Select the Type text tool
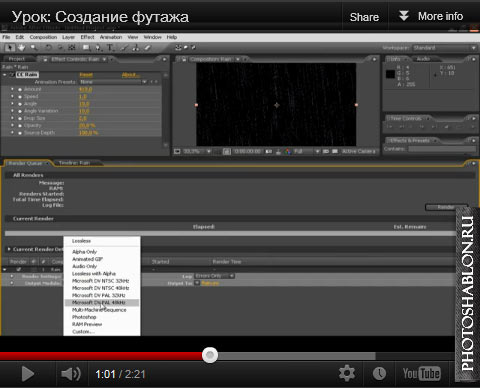The width and height of the screenshot is (480, 388). coord(110,48)
